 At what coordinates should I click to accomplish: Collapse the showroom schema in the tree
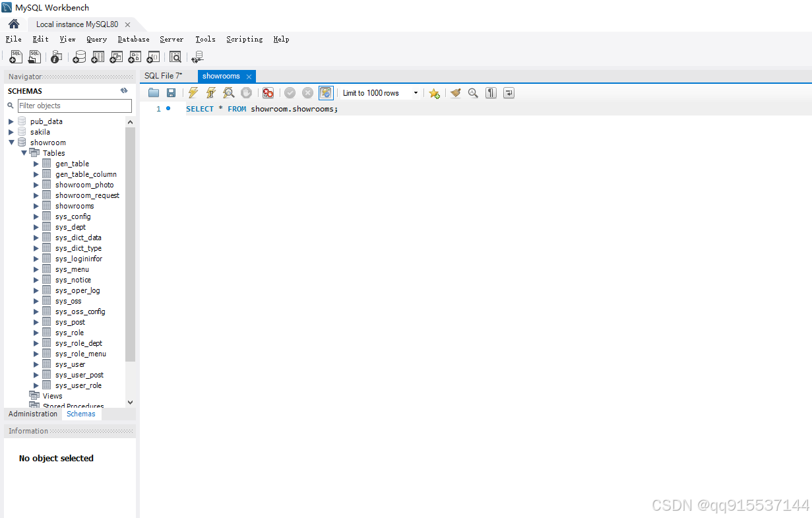pyautogui.click(x=11, y=142)
